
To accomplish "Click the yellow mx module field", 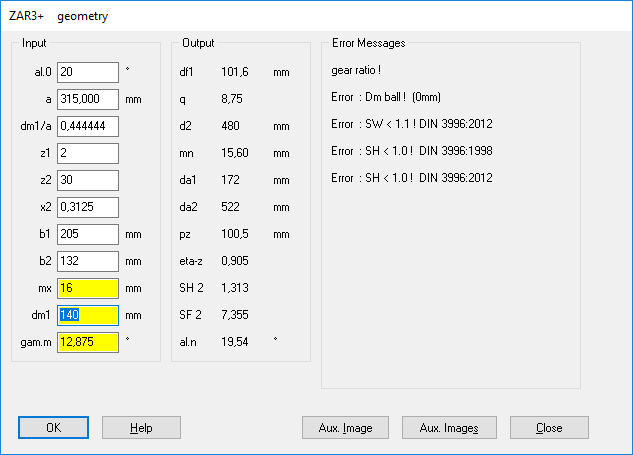I will pos(88,288).
